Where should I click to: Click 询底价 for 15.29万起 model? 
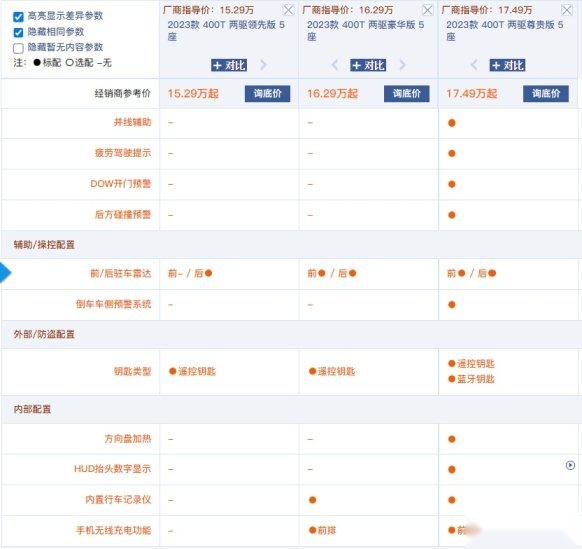coord(267,94)
